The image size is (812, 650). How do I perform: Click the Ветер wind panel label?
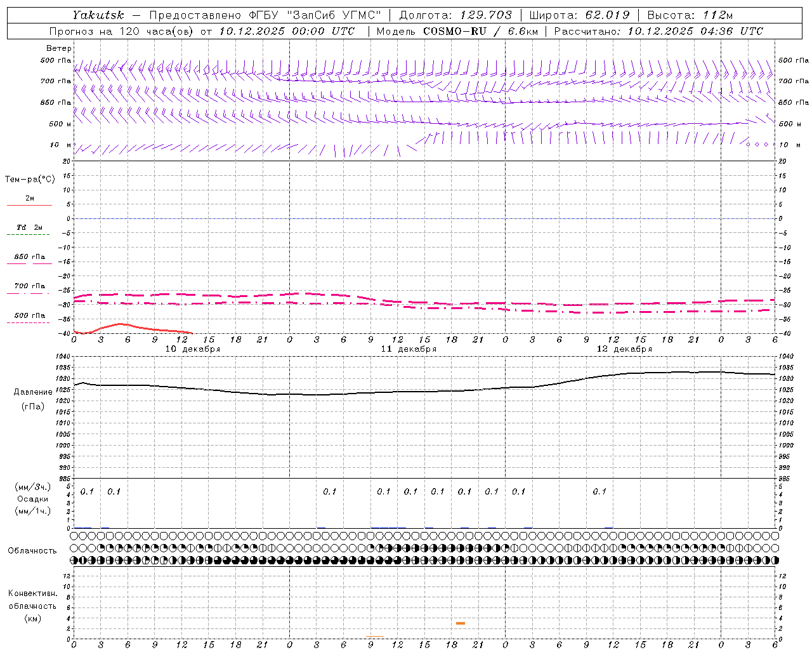(59, 48)
